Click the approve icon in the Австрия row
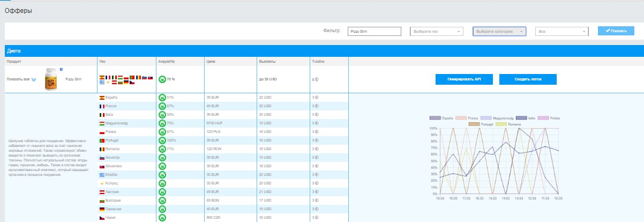Image resolution: width=644 pixels, height=222 pixels. [x=162, y=192]
